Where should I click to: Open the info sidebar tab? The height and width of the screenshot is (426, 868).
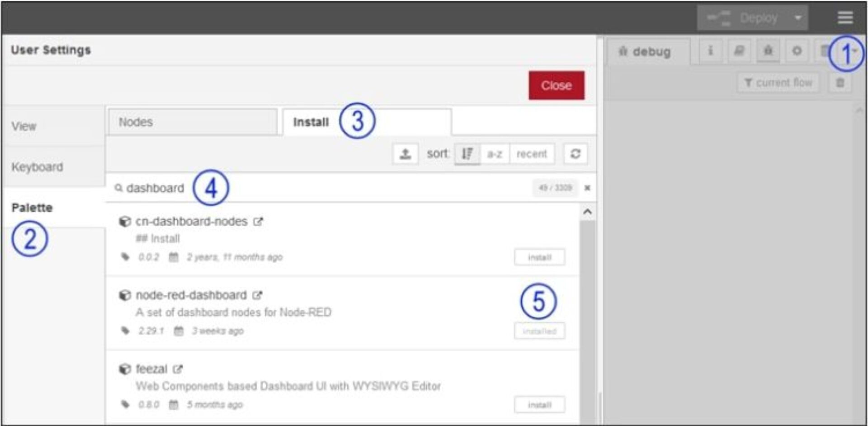click(710, 51)
